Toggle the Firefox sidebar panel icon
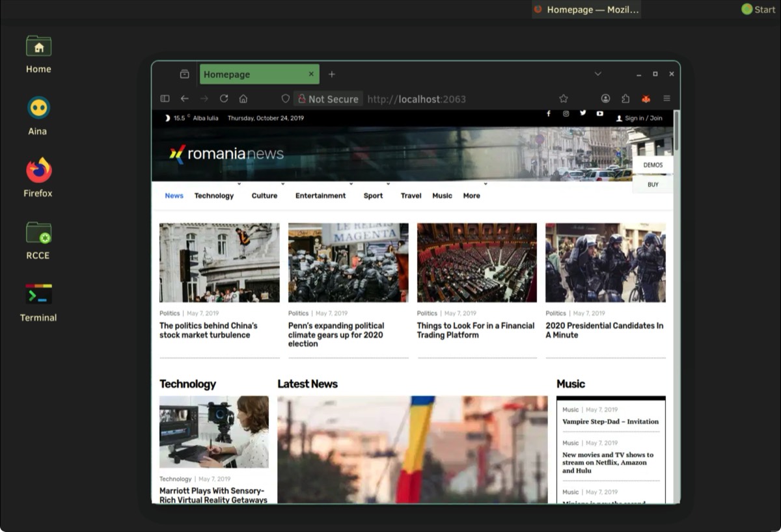 [x=165, y=99]
